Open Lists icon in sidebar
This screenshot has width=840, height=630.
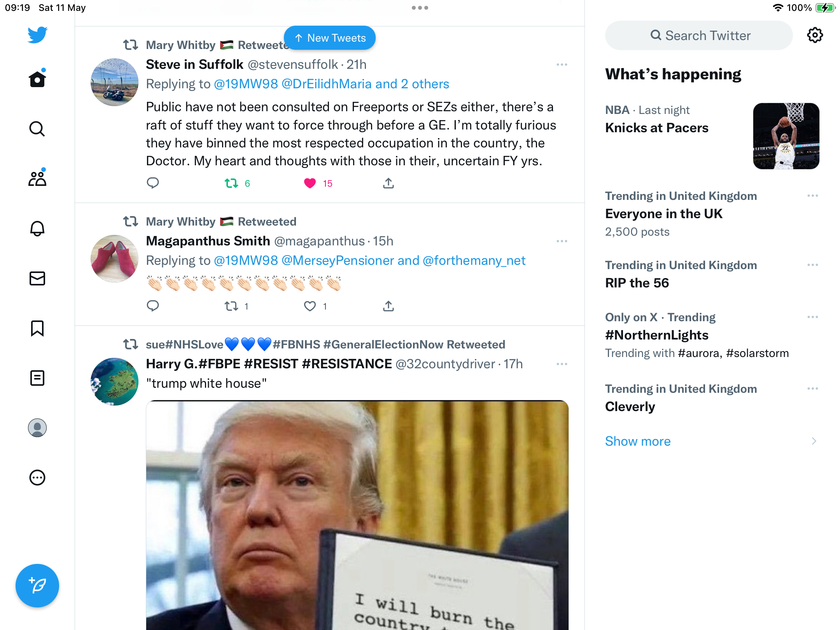click(x=37, y=378)
